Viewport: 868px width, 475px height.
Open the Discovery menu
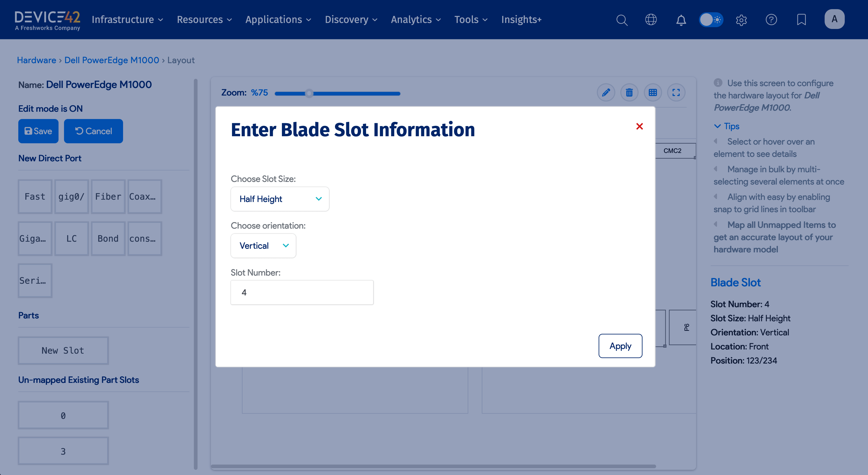point(351,20)
